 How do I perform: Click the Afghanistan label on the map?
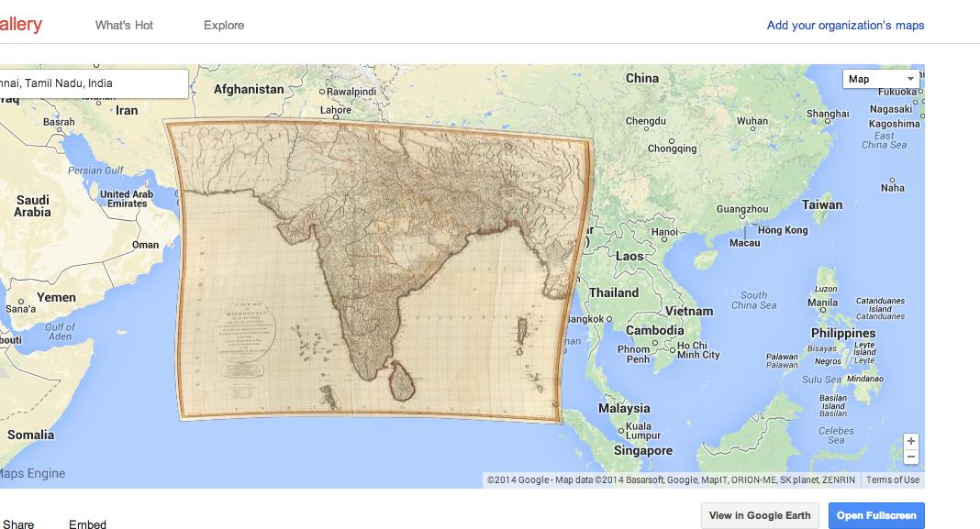pos(249,89)
